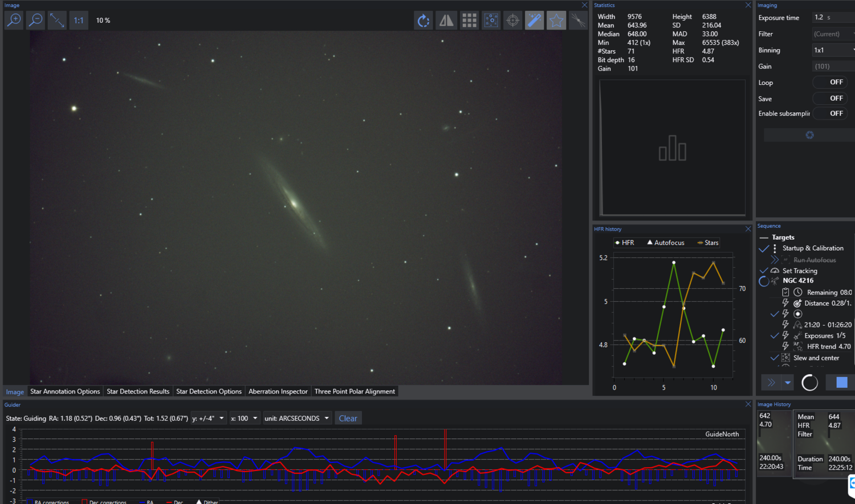Stop the sequence with the square button

tap(841, 382)
